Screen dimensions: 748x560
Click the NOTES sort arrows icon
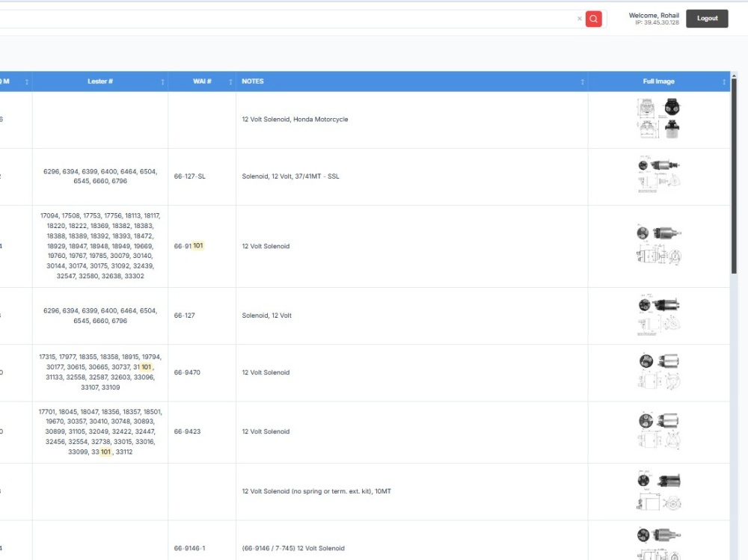[583, 82]
